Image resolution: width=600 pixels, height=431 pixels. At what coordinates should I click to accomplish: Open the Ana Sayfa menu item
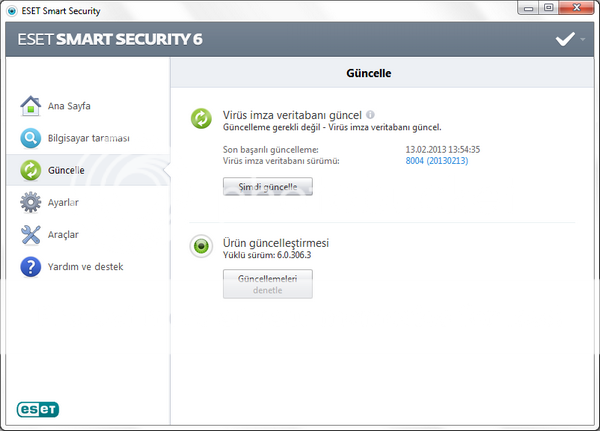click(77, 106)
